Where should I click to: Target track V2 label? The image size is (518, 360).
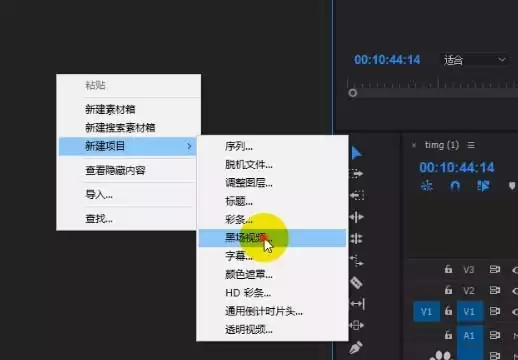(469, 291)
